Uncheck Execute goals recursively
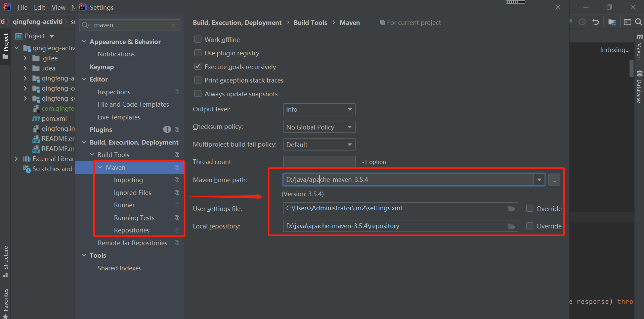 (198, 66)
